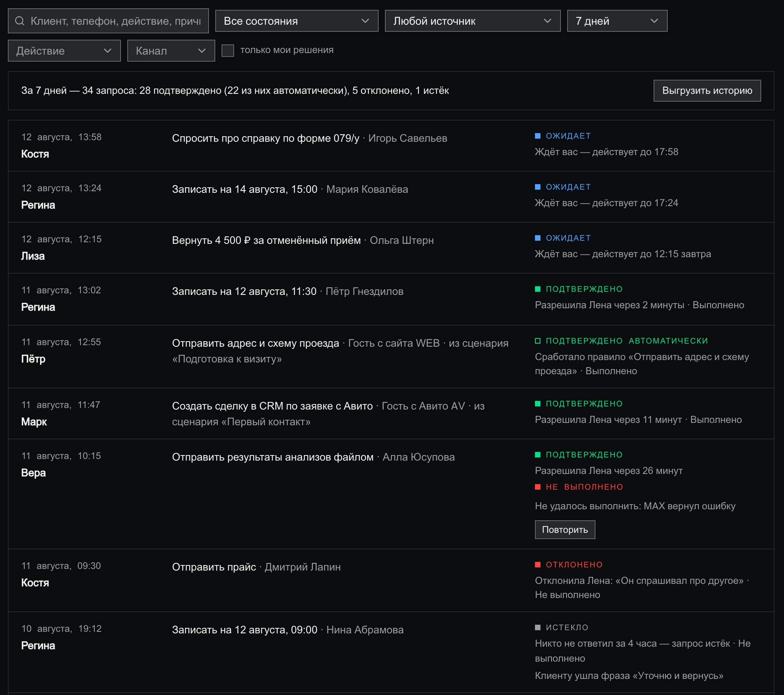Click the blue status square in Ольга Штерн row

(x=538, y=238)
